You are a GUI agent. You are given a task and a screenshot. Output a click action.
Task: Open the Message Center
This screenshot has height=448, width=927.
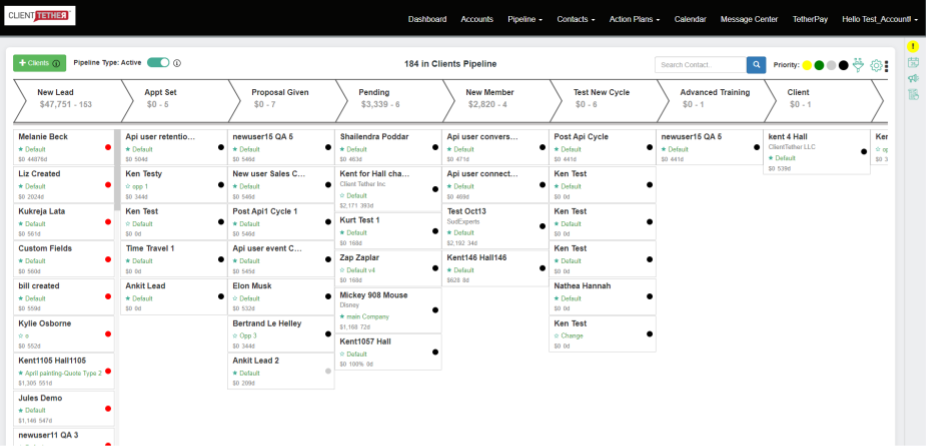click(x=749, y=19)
